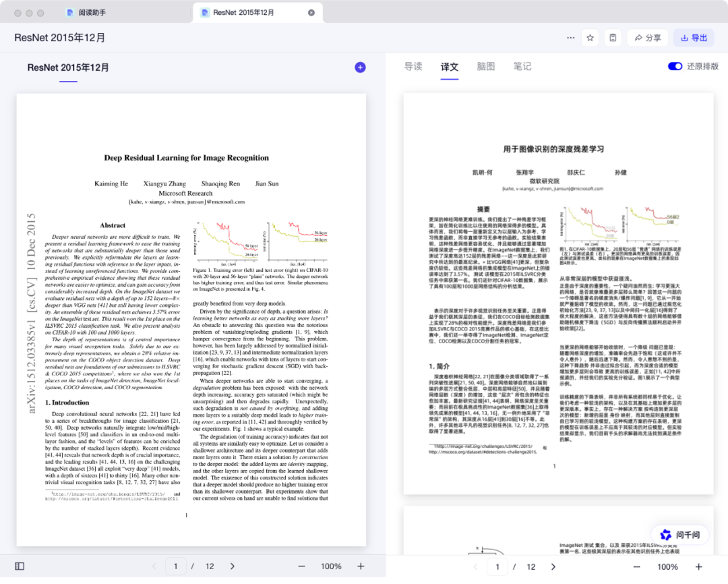This screenshot has width=728, height=584.
Task: Click the page number field in translation pane
Action: (497, 567)
